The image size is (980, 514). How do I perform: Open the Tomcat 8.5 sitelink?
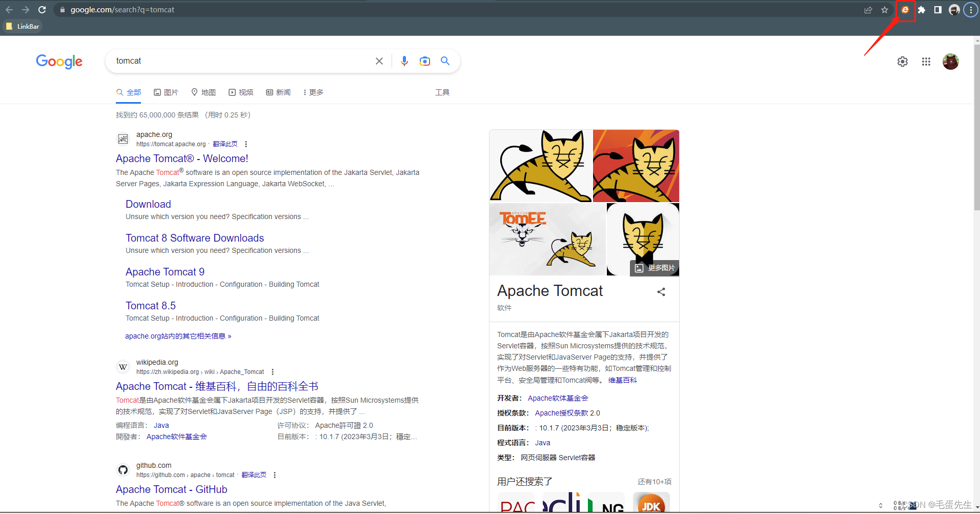point(151,306)
